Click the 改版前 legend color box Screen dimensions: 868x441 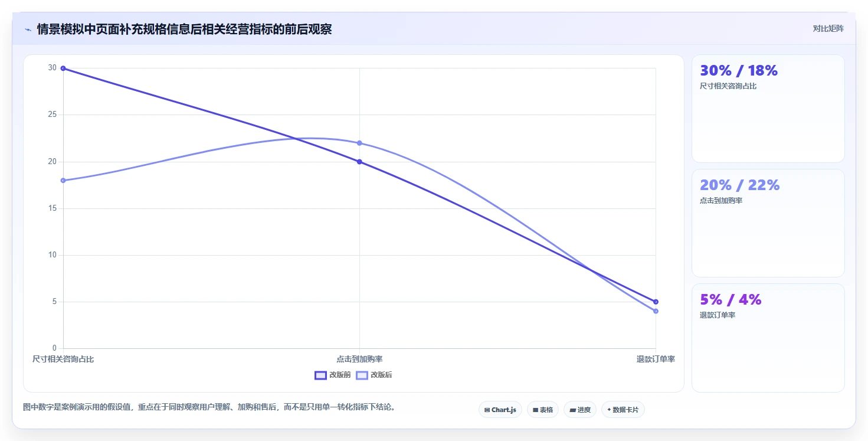pos(320,375)
